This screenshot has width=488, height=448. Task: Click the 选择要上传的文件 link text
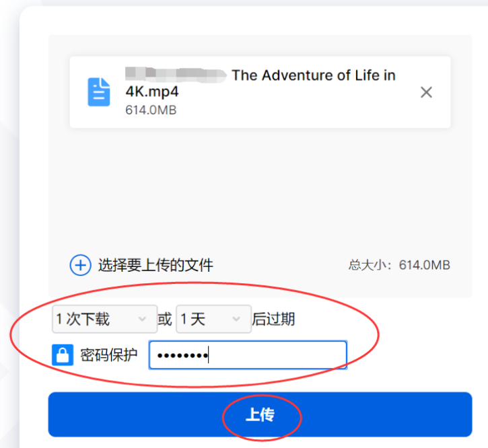click(x=155, y=266)
